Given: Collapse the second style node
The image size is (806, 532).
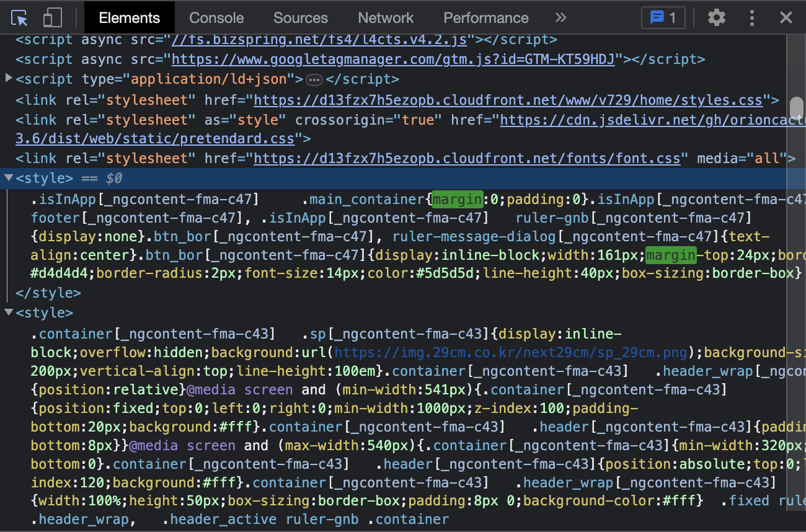Looking at the screenshot, I should [9, 312].
